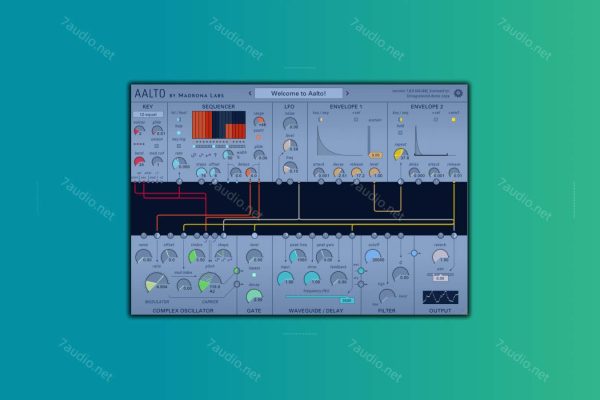Click the carrier pitch knob
600x400 pixels.
pyautogui.click(x=210, y=283)
